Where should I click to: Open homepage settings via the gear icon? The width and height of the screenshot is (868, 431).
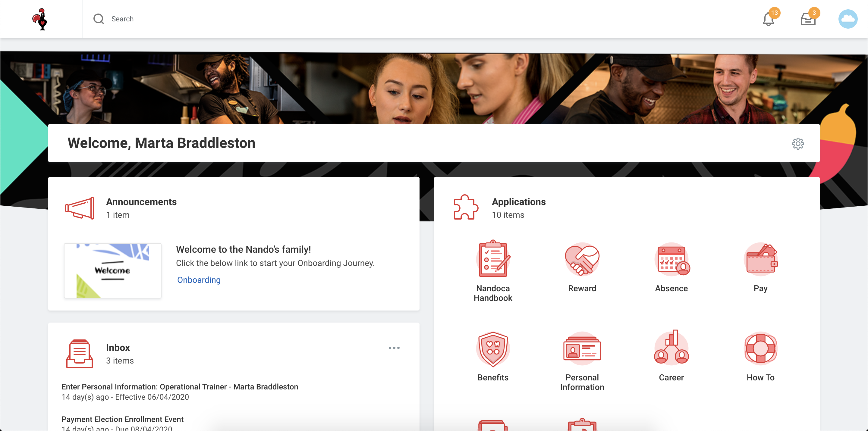798,143
